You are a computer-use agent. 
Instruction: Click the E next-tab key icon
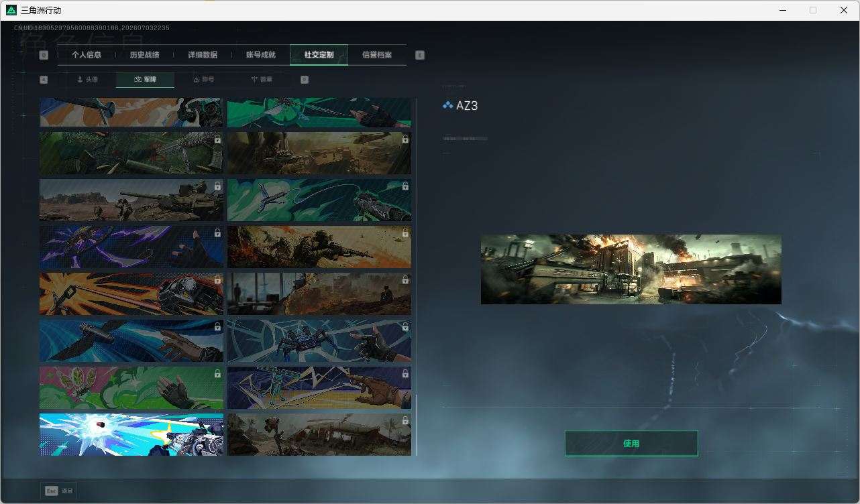(x=420, y=56)
